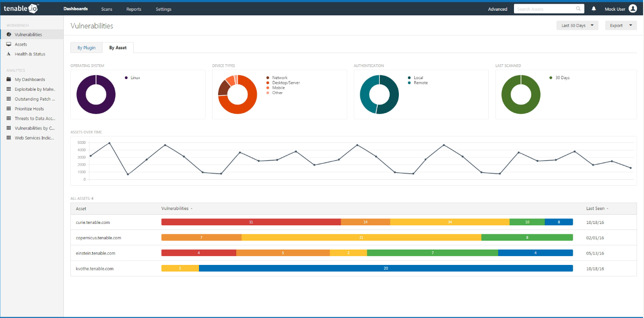
Task: Click the Assets monitor icon in sidebar
Action: (x=9, y=44)
